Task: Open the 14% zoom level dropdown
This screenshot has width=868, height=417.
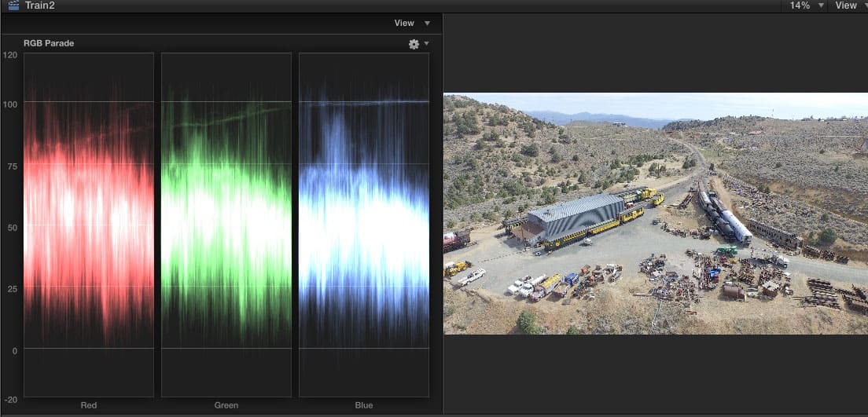Action: [x=807, y=5]
